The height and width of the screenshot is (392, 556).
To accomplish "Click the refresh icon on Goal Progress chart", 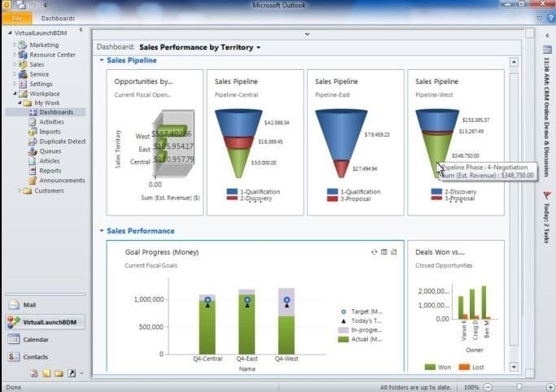I will [x=374, y=252].
